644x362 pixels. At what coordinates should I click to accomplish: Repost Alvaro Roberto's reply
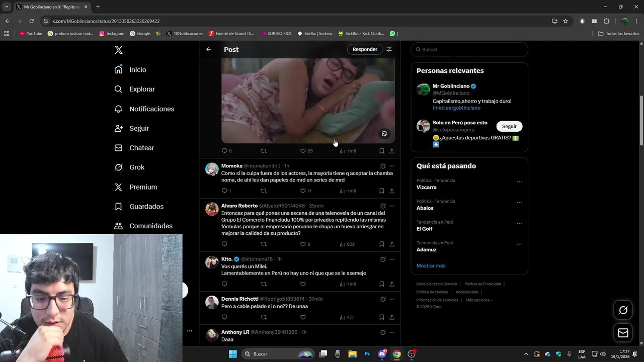pyautogui.click(x=264, y=244)
